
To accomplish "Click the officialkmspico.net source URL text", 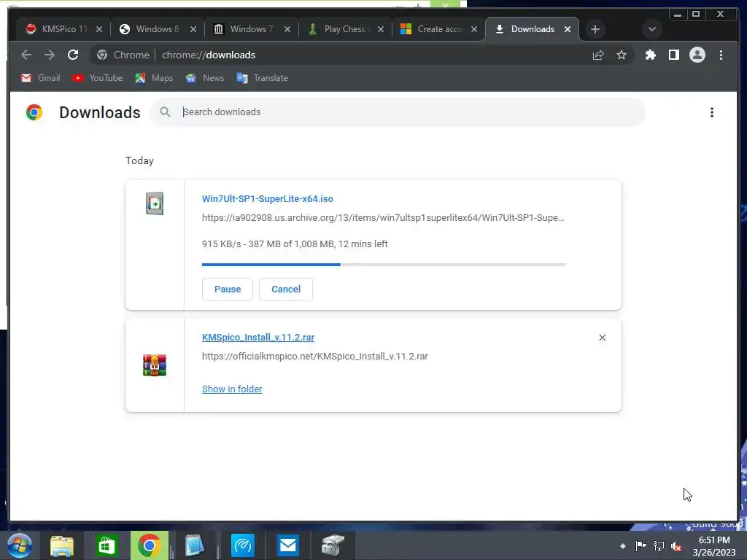I will coord(315,356).
